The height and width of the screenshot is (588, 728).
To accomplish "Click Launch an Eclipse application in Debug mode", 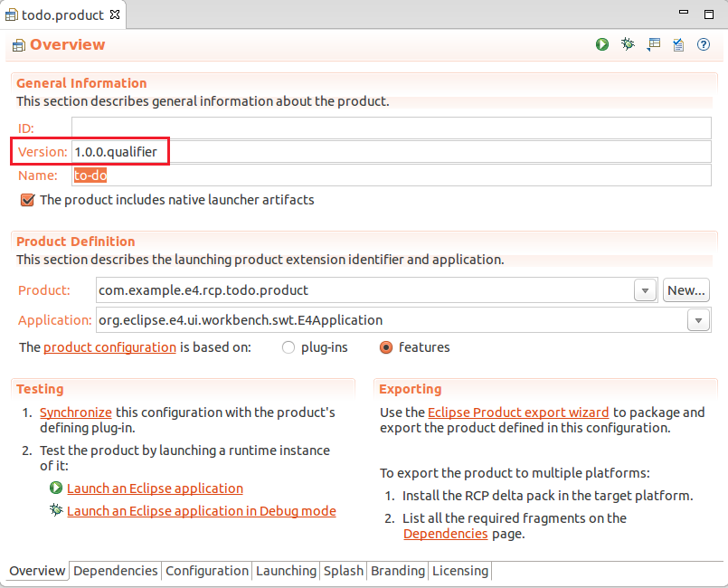I will click(x=202, y=510).
